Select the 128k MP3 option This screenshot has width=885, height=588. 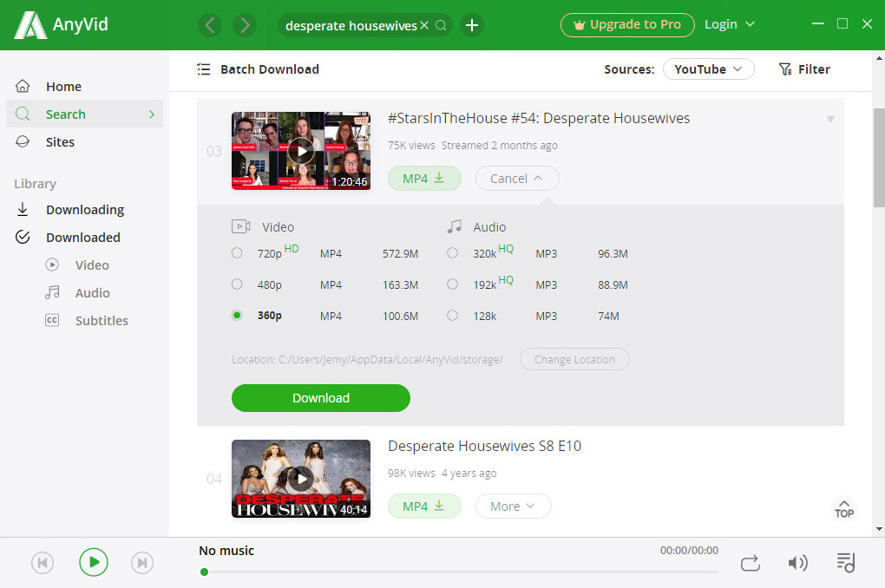click(x=453, y=315)
